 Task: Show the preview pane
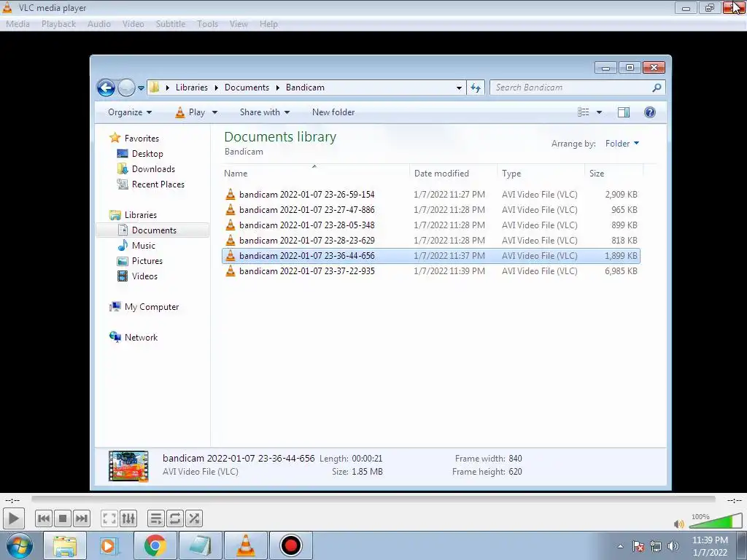pos(624,112)
